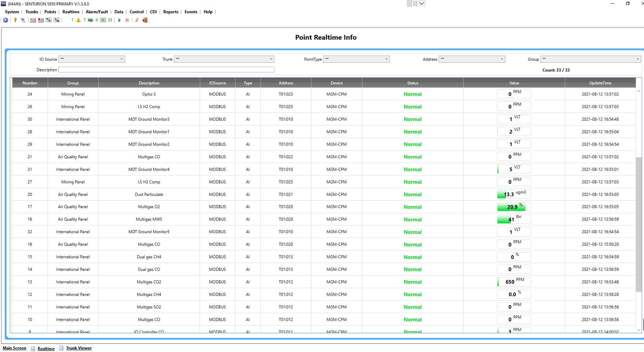Click into the Description filter text field
This screenshot has height=352, width=644.
[x=166, y=70]
